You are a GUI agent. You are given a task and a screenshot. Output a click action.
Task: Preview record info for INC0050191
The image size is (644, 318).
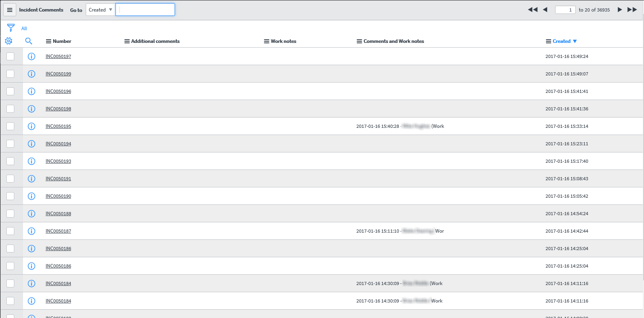point(31,179)
